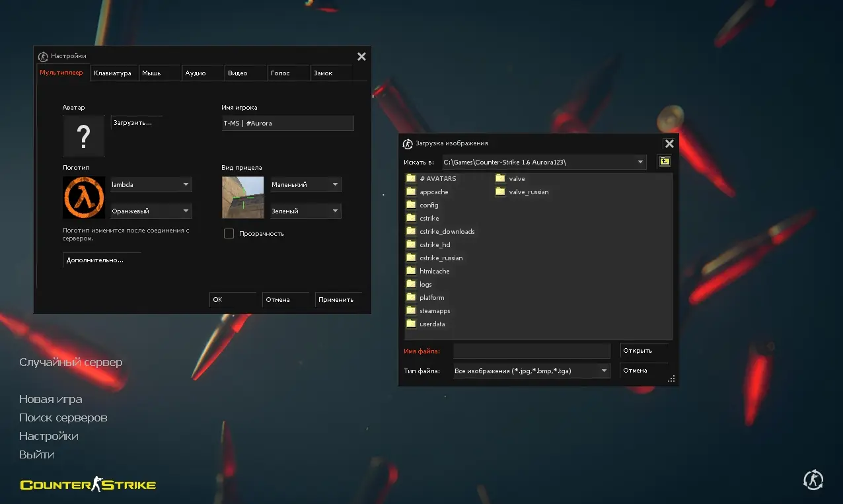This screenshot has width=843, height=504.
Task: Select the # AVATARS folder
Action: point(437,178)
